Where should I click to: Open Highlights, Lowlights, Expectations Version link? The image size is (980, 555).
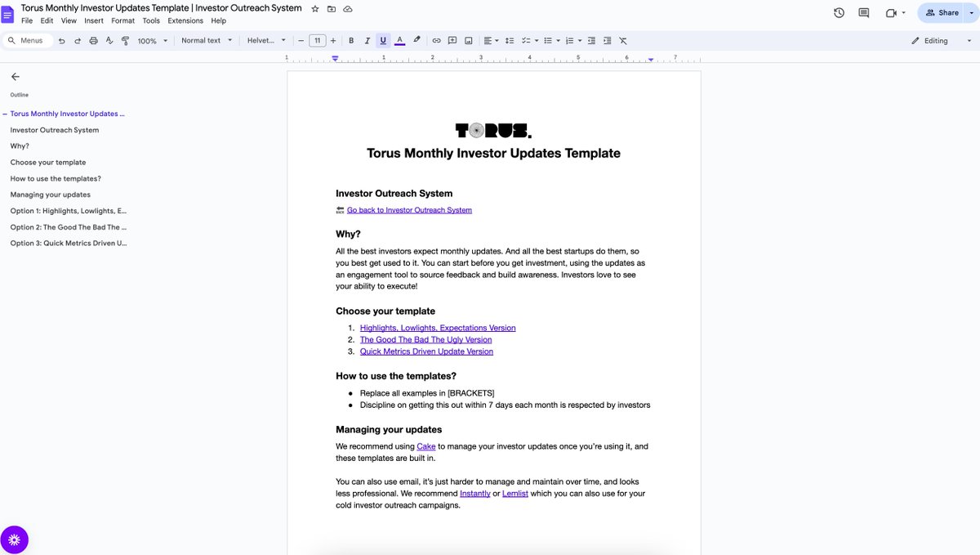pos(438,328)
